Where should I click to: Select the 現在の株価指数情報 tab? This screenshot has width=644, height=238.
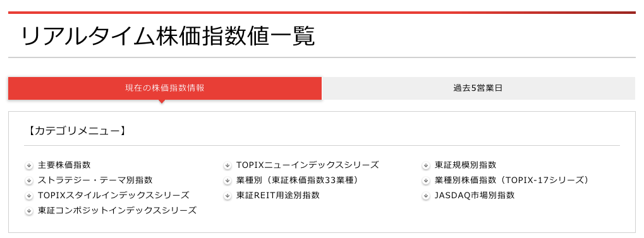tap(165, 88)
